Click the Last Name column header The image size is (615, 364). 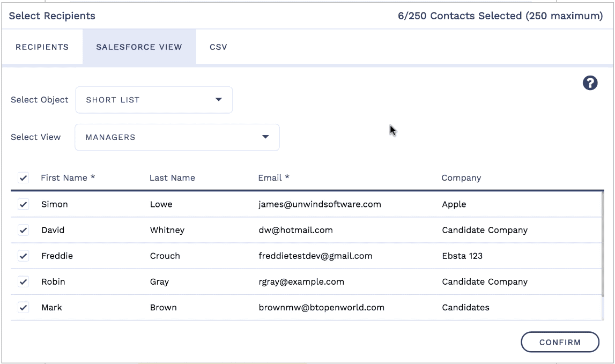pyautogui.click(x=172, y=178)
